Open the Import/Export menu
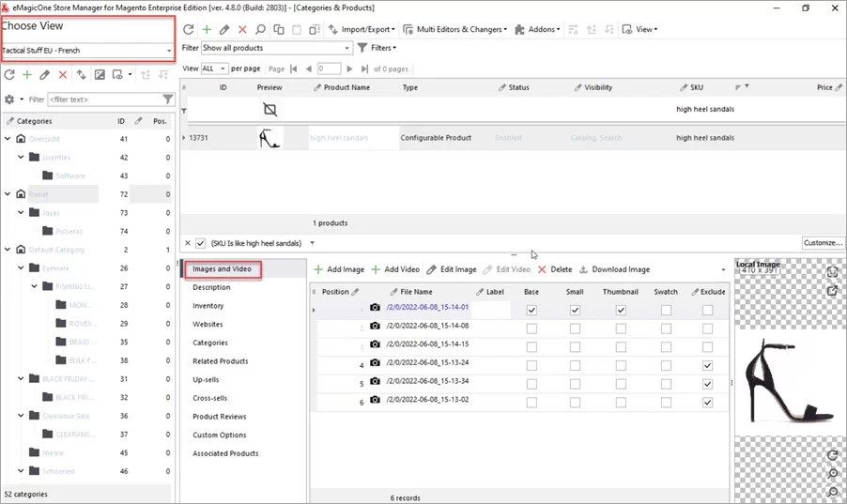 click(x=362, y=29)
